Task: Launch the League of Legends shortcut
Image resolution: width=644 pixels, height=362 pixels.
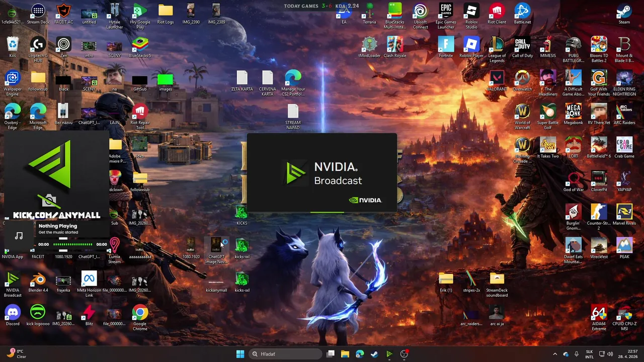Action: (x=497, y=50)
